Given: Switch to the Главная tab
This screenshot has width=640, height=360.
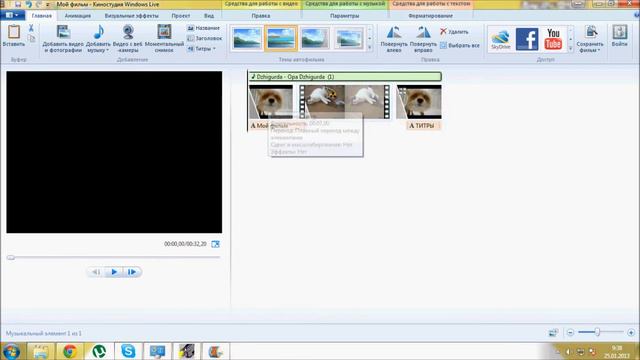Looking at the screenshot, I should tap(42, 16).
